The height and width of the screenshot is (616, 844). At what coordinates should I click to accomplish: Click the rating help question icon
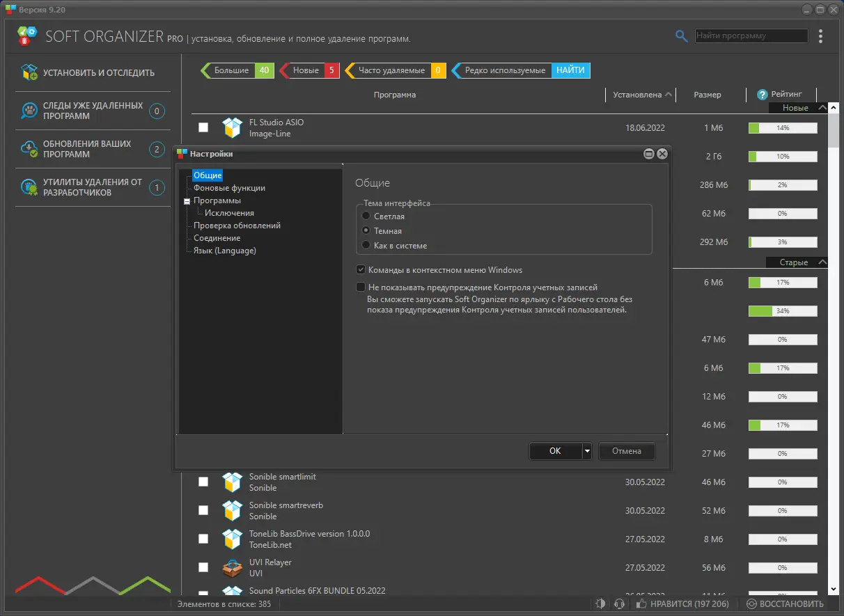point(762,95)
